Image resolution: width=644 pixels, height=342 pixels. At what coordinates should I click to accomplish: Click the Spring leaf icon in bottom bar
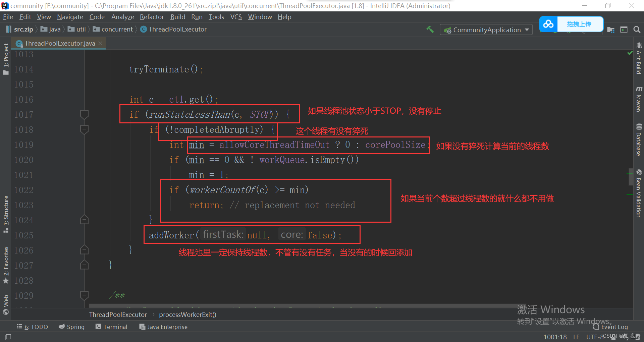(x=62, y=327)
